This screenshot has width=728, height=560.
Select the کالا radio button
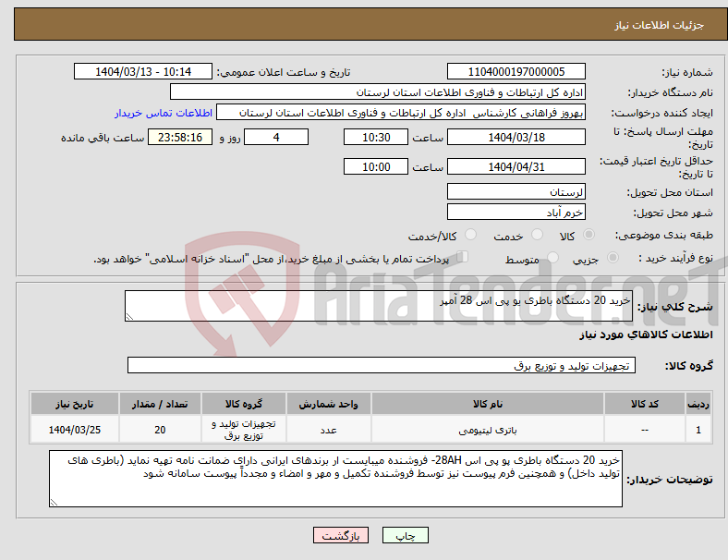point(588,235)
